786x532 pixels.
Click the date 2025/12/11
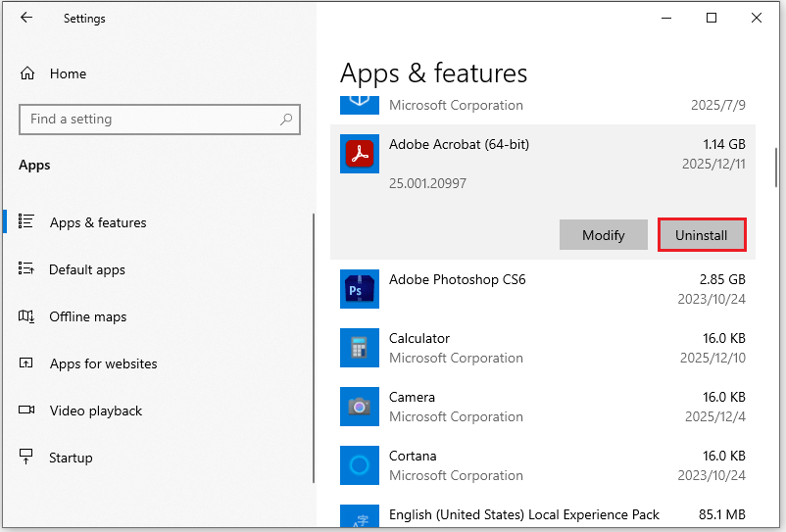[713, 164]
